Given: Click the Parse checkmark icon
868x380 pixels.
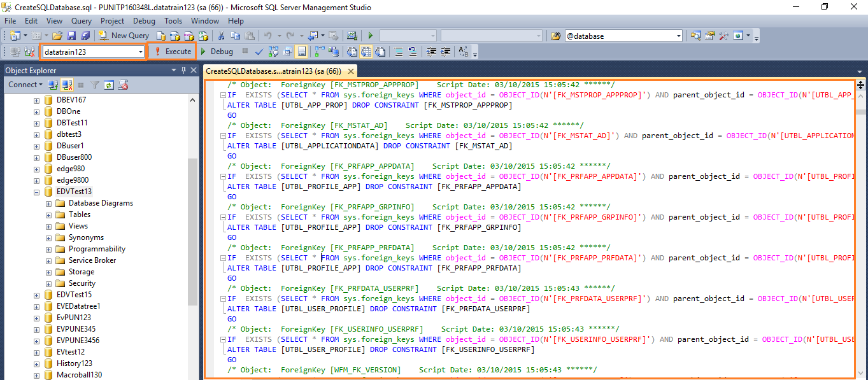Looking at the screenshot, I should 259,52.
